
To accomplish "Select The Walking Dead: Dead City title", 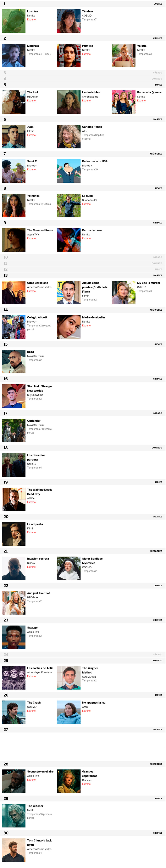I will pyautogui.click(x=39, y=492).
